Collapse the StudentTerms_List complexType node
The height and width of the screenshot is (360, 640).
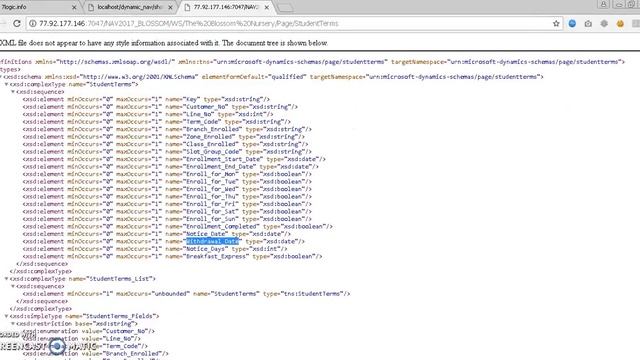tap(6, 279)
